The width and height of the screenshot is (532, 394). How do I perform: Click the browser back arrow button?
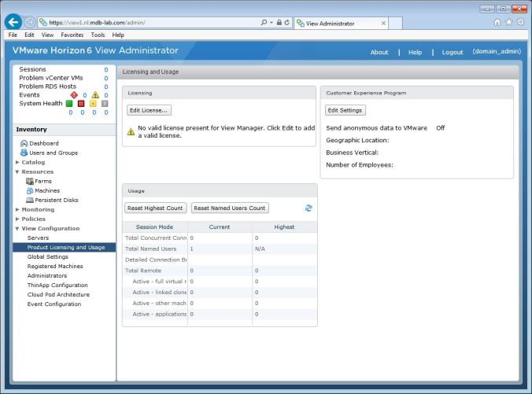pos(13,23)
